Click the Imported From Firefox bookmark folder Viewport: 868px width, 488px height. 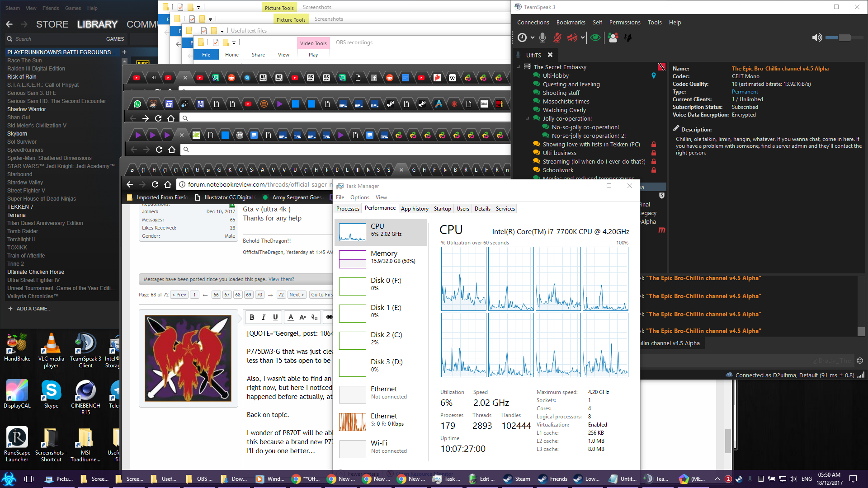158,197
